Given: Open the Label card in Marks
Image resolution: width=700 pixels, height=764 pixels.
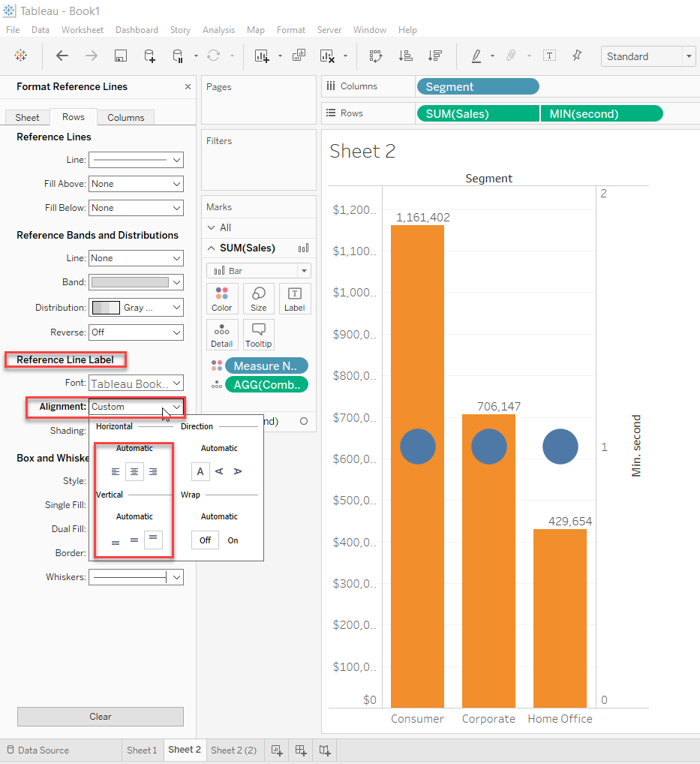Looking at the screenshot, I should pos(295,299).
